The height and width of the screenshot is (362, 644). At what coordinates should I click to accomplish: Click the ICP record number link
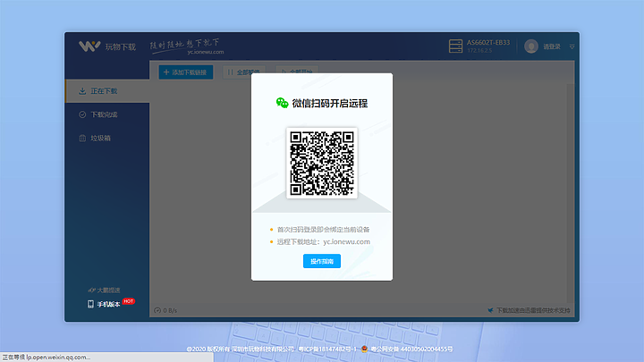(x=327, y=349)
